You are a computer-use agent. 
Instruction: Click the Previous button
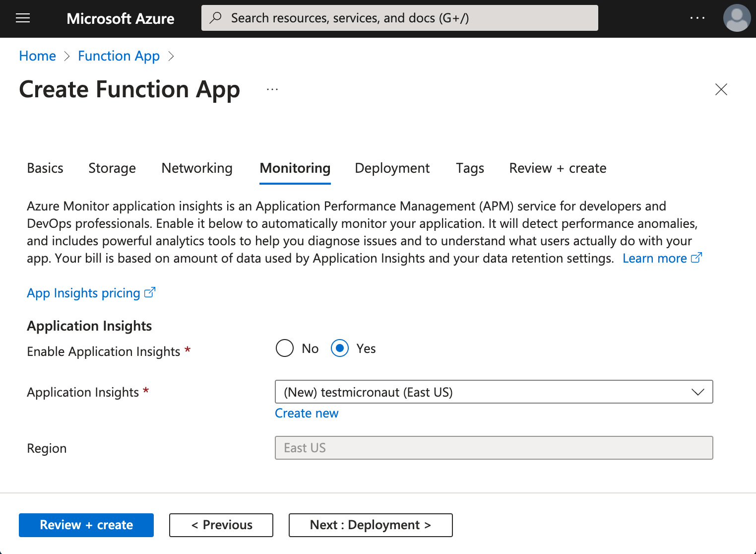(221, 525)
